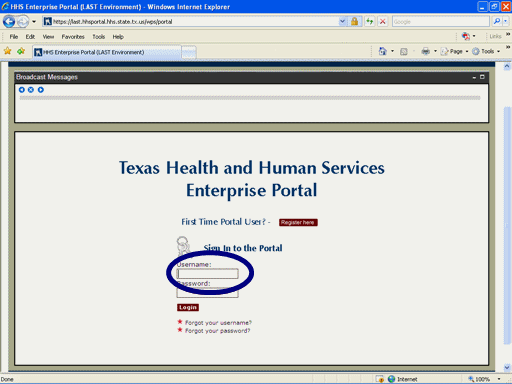Click the Google search box
Screen dimensions: 512x384
[440, 22]
